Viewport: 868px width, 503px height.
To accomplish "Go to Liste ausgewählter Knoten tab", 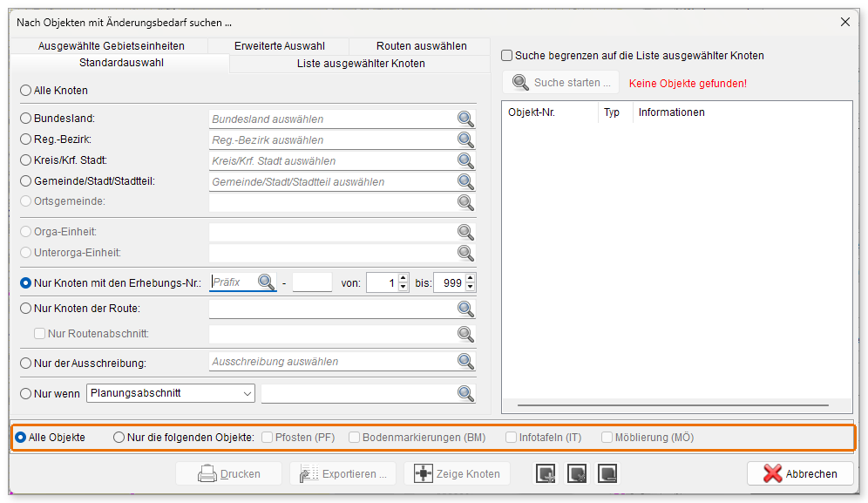I will tap(361, 63).
